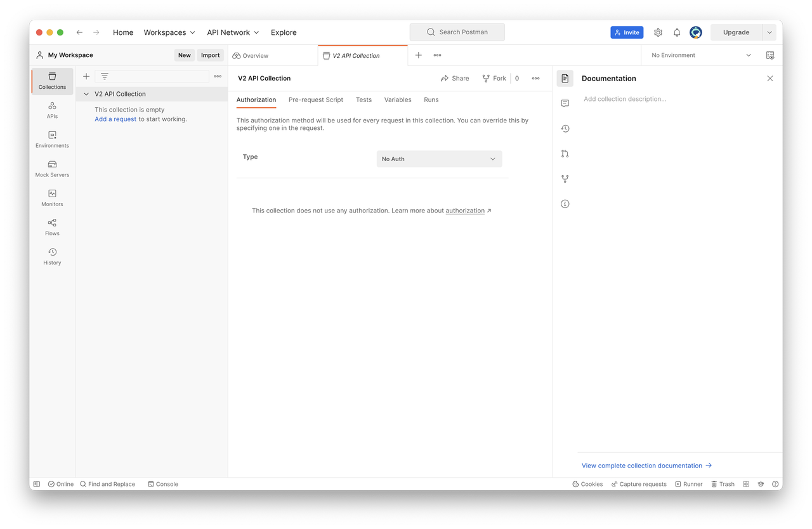Click the filter icon in collections sidebar

(105, 76)
